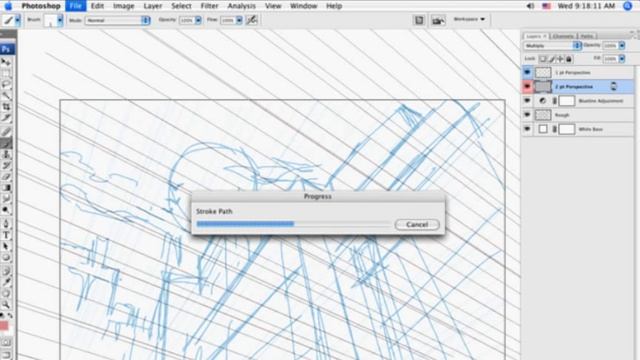
Task: Open the Go to Bridge button
Action: (x=438, y=20)
